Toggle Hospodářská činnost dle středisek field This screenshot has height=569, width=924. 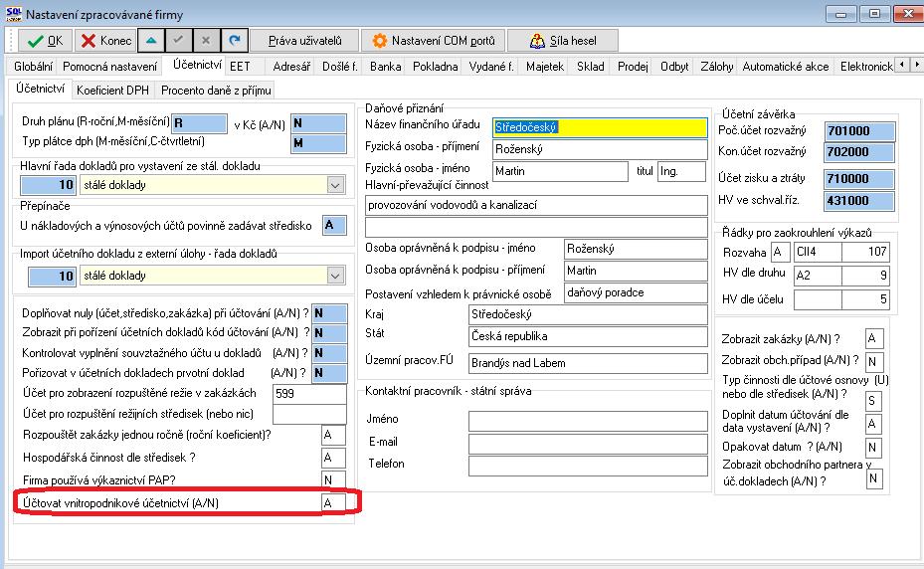pos(333,458)
